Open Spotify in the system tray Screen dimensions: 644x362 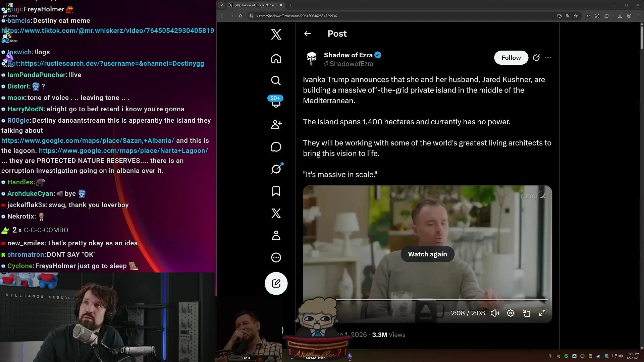point(566,356)
